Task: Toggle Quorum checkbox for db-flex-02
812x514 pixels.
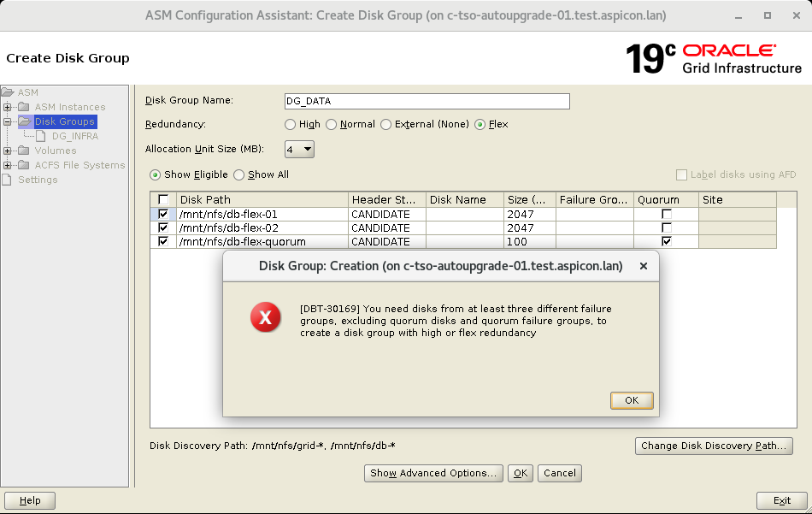Action: 667,227
